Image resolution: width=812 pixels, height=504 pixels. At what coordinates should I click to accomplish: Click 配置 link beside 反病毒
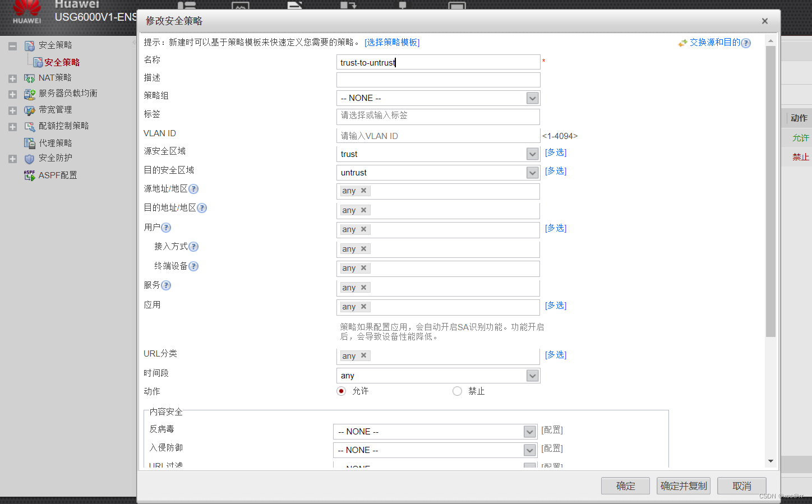pos(552,430)
